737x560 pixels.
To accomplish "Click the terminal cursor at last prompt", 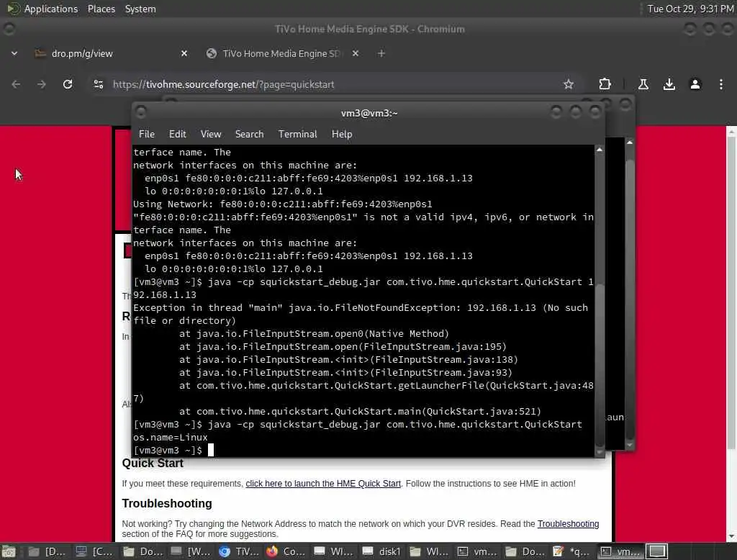I will coord(211,451).
